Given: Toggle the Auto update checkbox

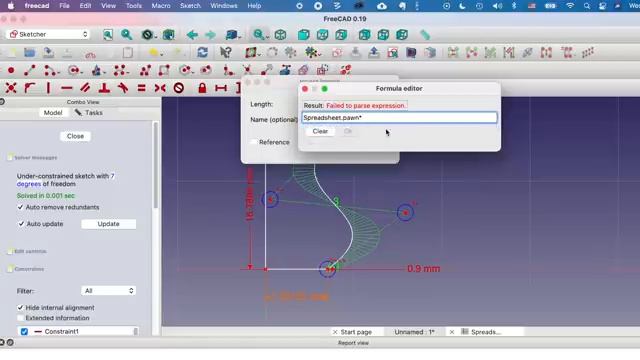Looking at the screenshot, I should 21,224.
